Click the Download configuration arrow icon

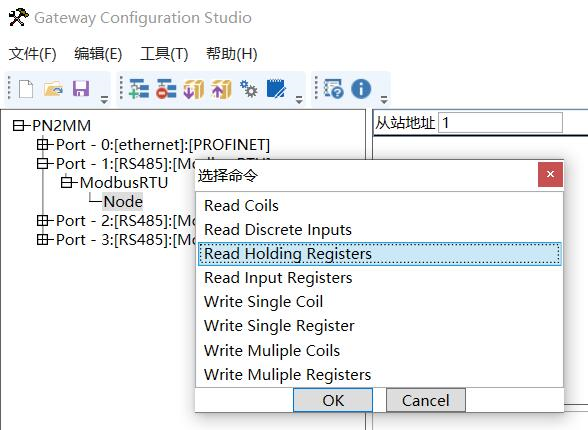click(x=194, y=89)
